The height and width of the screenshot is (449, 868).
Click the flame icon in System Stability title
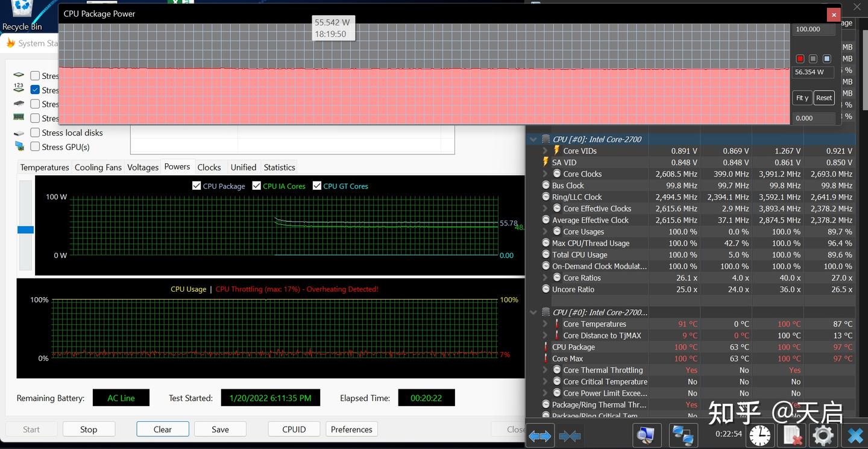coord(10,43)
